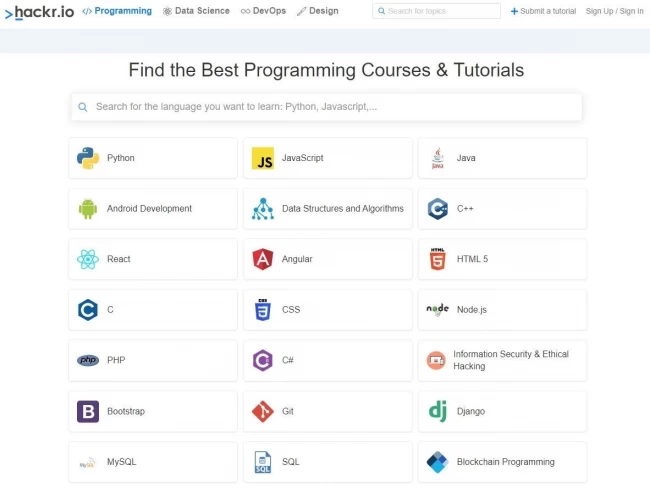
Task: Click the magnifier icon in top search box
Action: tap(381, 11)
